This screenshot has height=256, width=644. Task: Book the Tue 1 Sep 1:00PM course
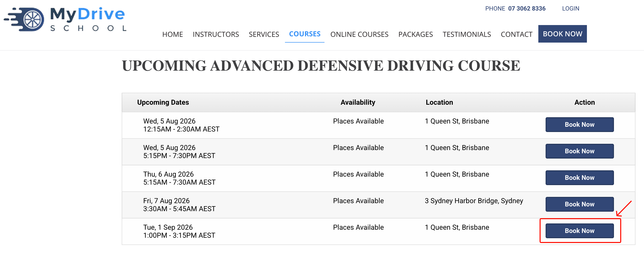point(580,231)
